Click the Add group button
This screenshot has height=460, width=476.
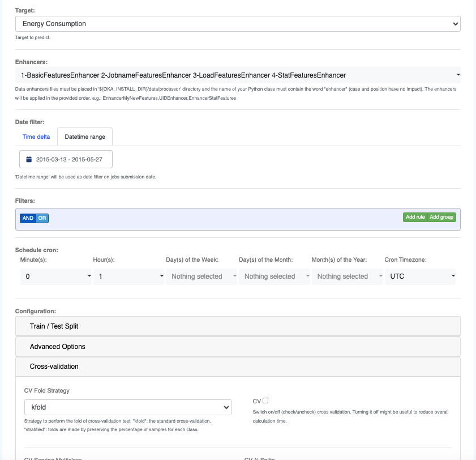442,217
